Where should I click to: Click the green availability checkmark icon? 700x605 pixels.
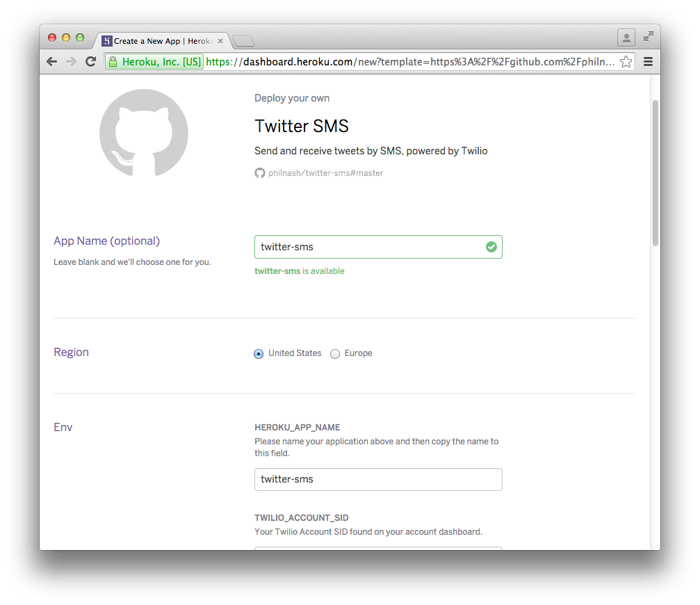coord(491,247)
